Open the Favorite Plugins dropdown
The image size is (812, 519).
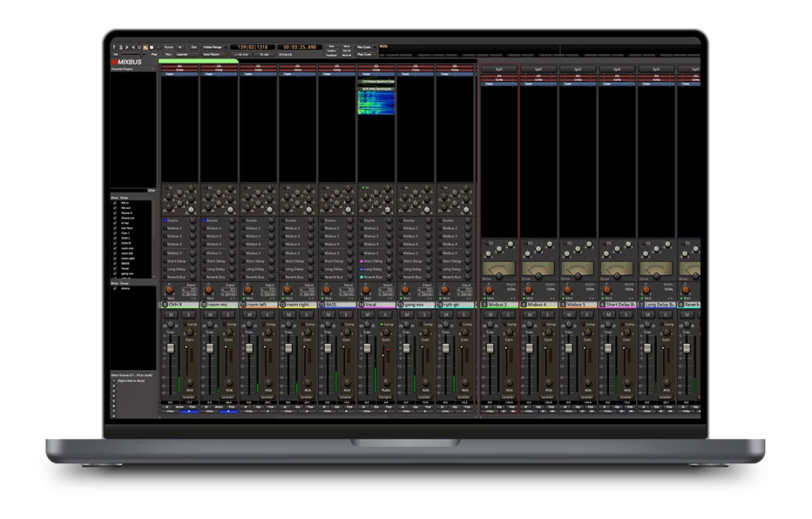[133, 69]
